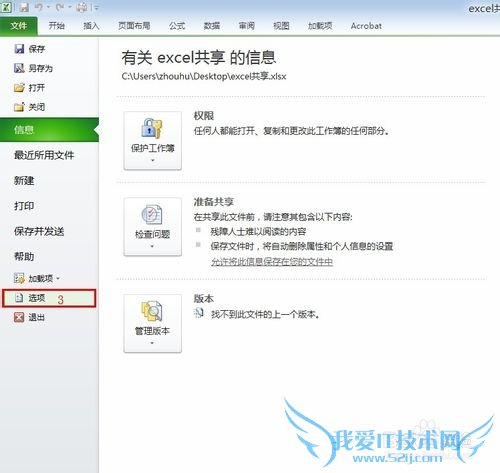500x473 pixels.
Task: Switch to the 页面布局 ribbon tab
Action: click(134, 26)
